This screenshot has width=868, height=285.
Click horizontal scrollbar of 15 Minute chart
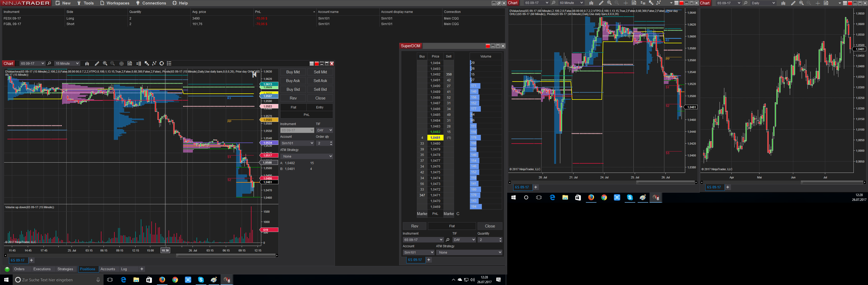[226, 256]
